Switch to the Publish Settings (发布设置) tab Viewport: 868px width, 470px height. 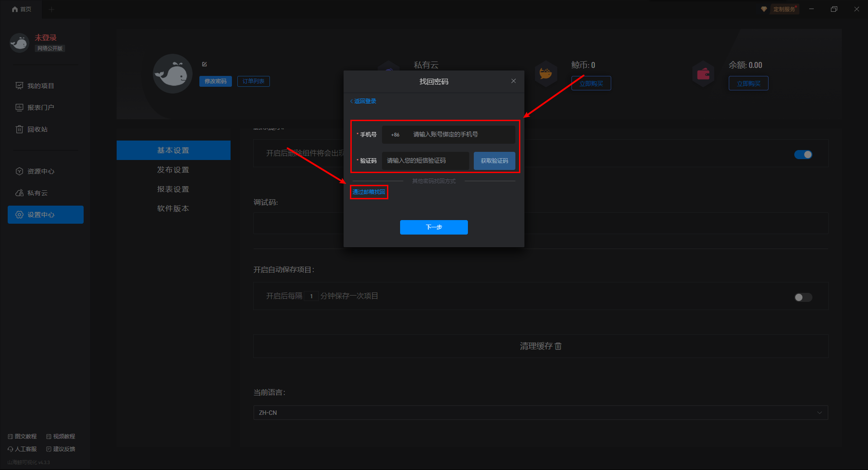pyautogui.click(x=173, y=170)
